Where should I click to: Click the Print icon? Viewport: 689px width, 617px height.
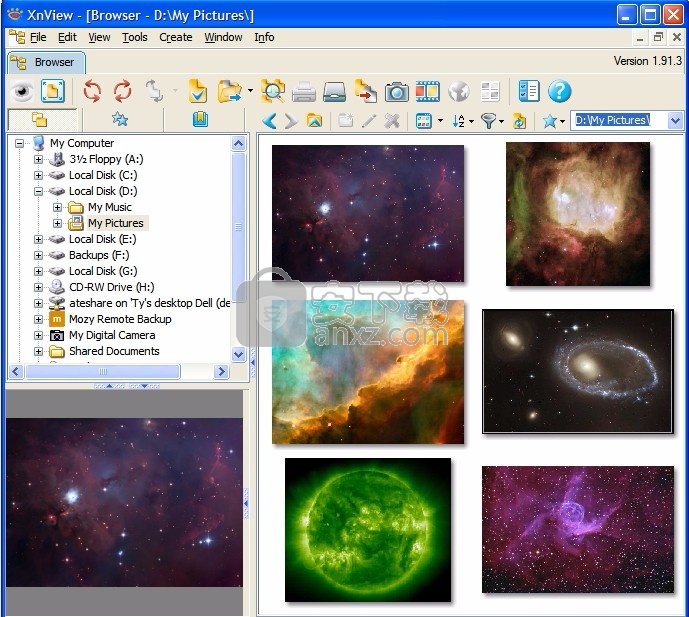(304, 92)
